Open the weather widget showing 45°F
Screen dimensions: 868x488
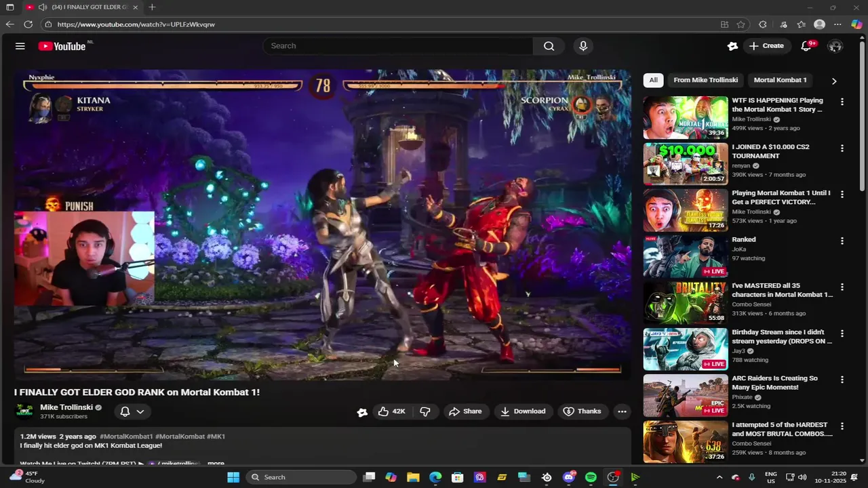point(27,477)
